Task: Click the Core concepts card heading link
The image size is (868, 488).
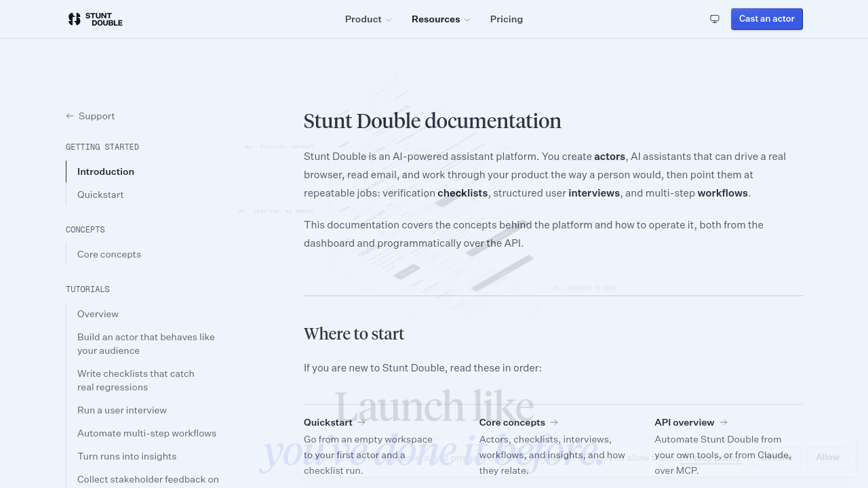Action: tap(512, 422)
